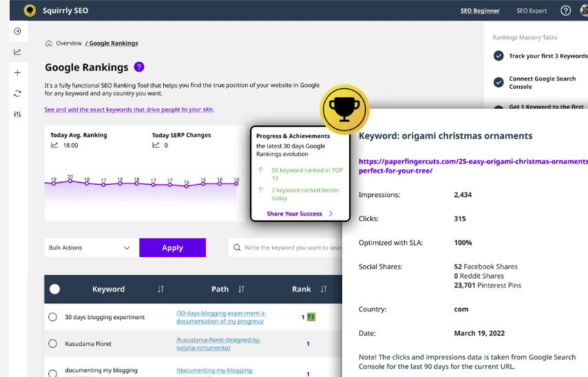
Task: Open the sliders settings icon in sidebar
Action: tap(17, 114)
